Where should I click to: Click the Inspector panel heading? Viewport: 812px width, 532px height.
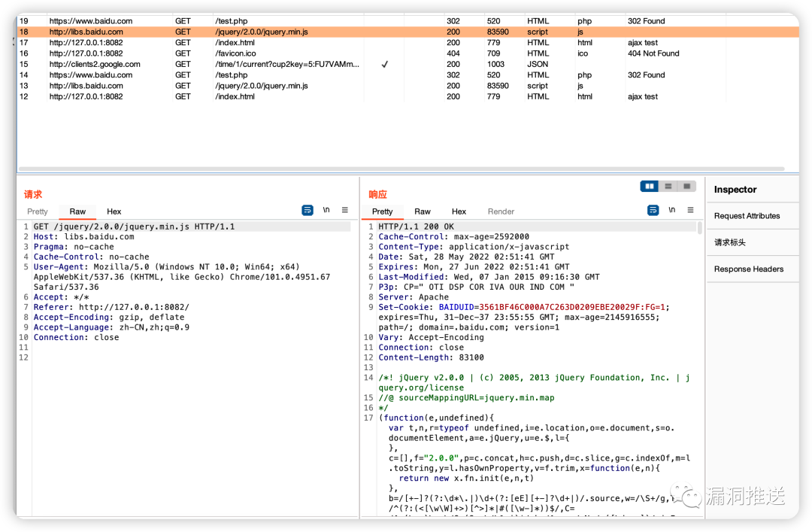[735, 190]
